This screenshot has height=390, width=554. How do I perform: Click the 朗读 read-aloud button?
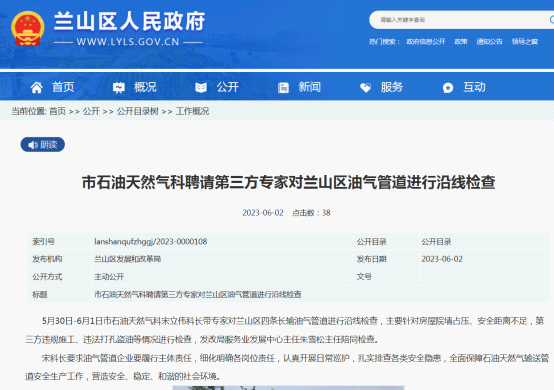pyautogui.click(x=43, y=144)
